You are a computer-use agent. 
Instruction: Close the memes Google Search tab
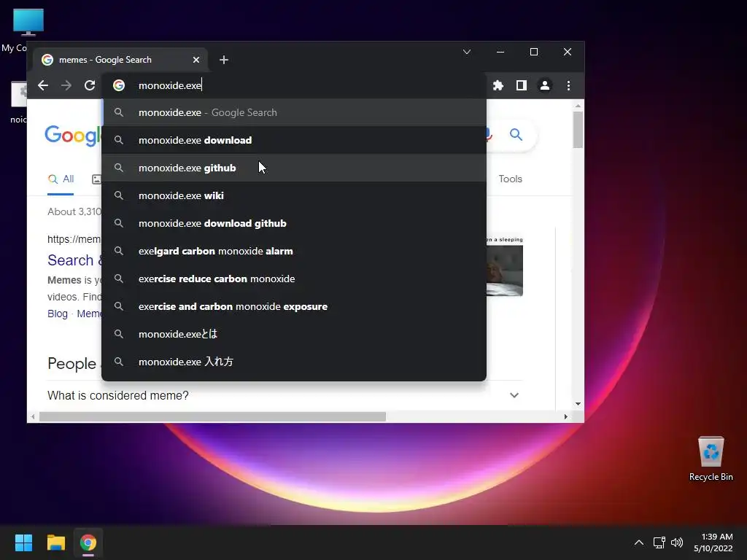[196, 60]
